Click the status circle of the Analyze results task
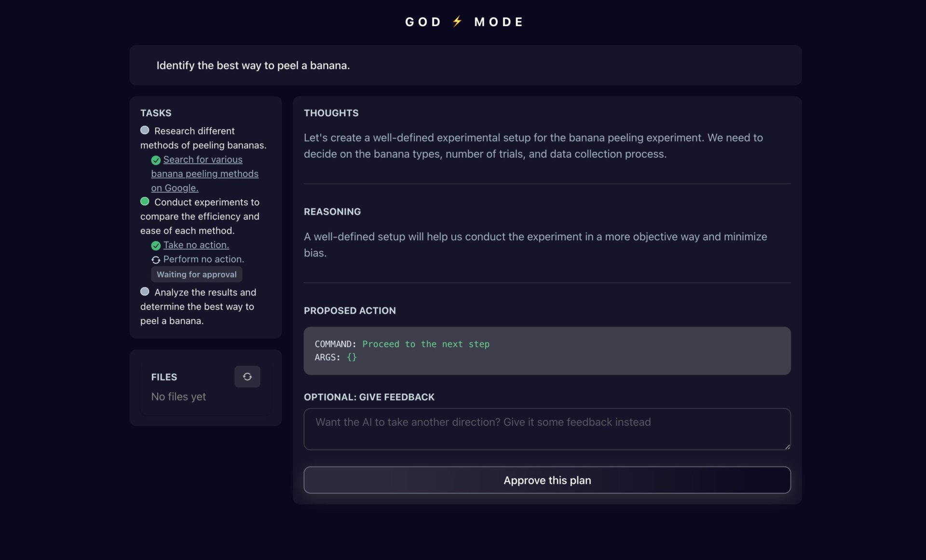The width and height of the screenshot is (926, 560). point(145,291)
